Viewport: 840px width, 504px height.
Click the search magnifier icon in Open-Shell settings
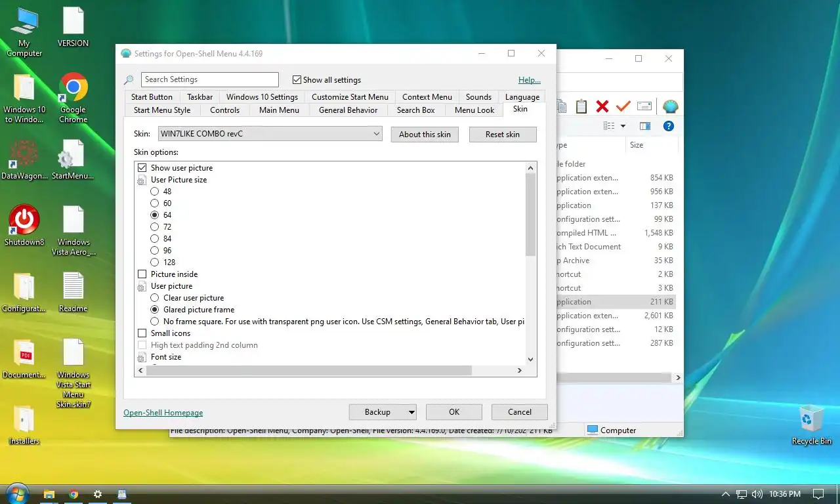tap(129, 80)
